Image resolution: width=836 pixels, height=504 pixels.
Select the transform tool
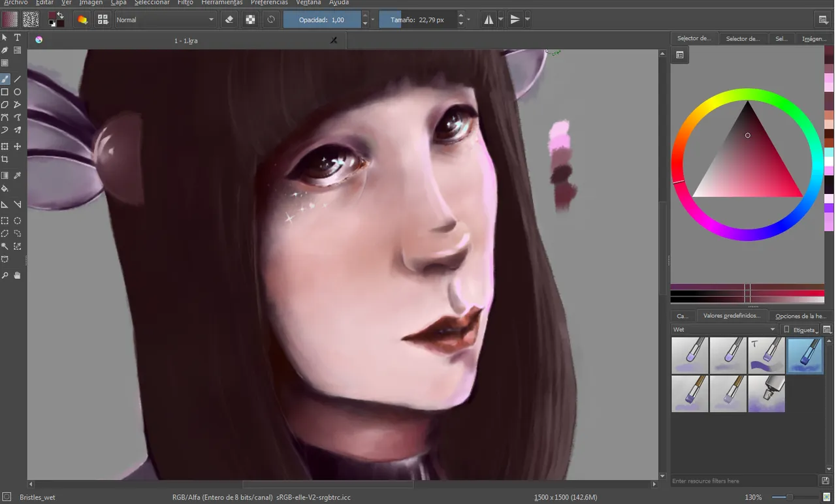tap(5, 146)
